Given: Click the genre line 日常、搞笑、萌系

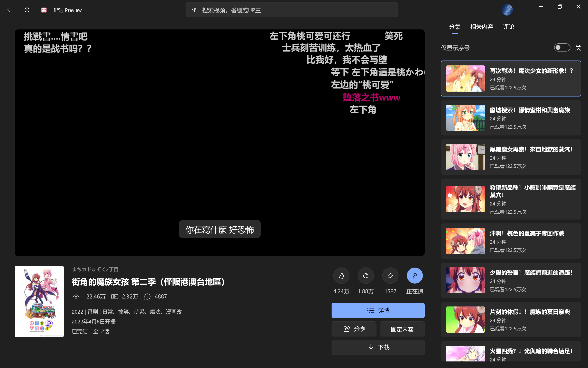Looking at the screenshot, I should tap(127, 312).
